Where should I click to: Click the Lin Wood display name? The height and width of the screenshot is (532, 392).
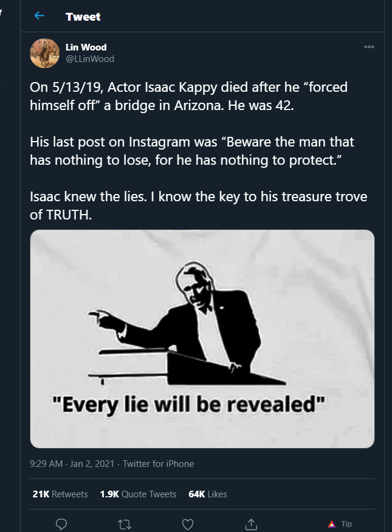[x=86, y=47]
